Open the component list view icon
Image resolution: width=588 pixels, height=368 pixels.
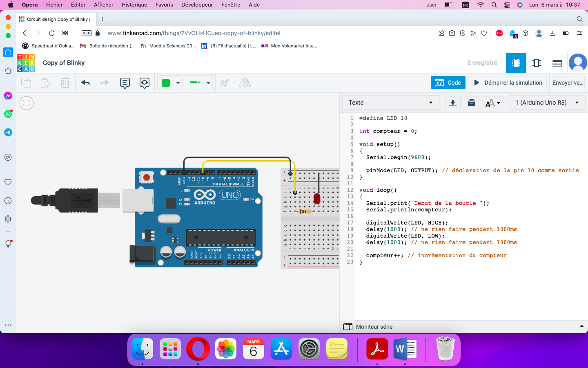[557, 63]
